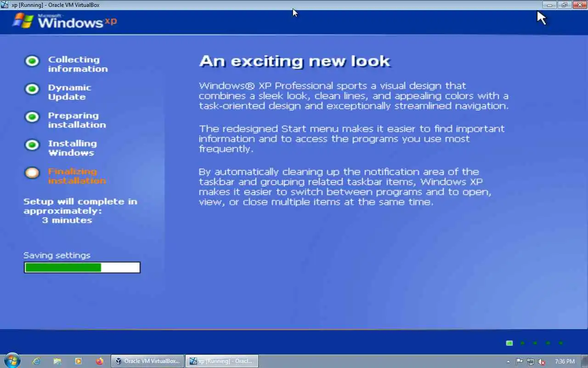Show hidden system tray icons

pos(508,362)
